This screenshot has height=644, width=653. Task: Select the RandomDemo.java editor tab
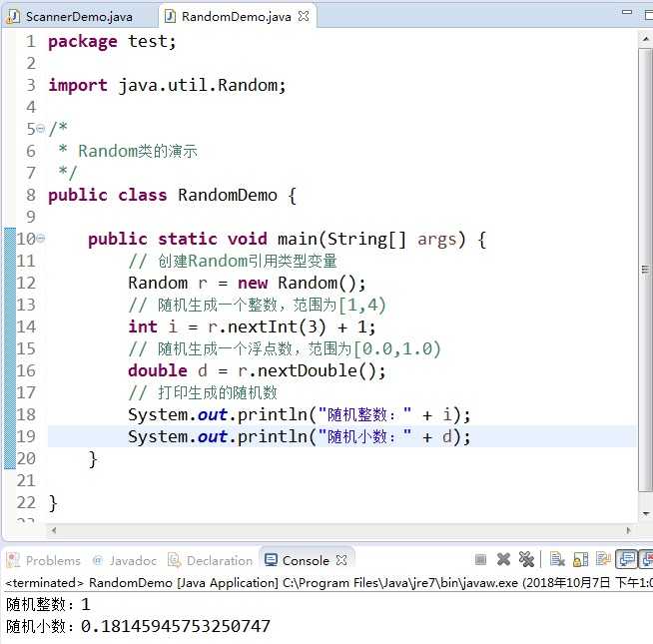[x=236, y=17]
